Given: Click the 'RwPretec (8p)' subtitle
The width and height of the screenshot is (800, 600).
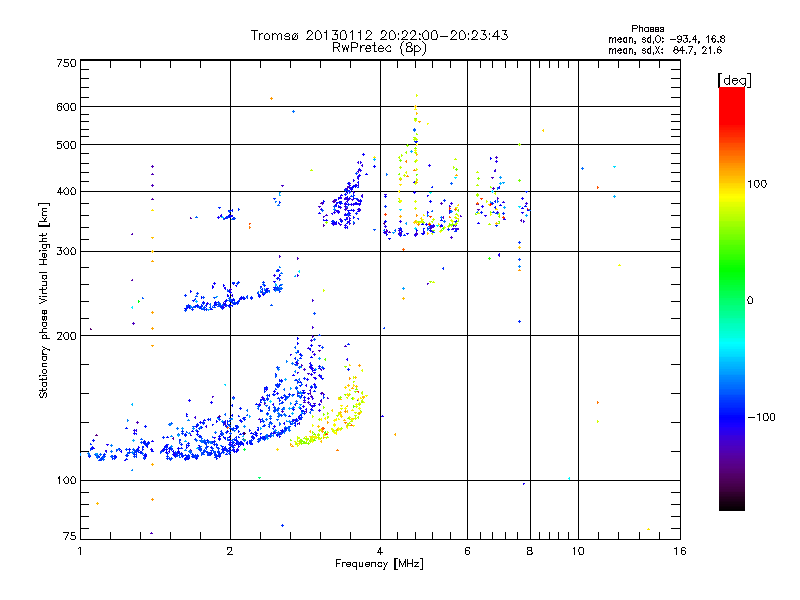Looking at the screenshot, I should coord(379,48).
